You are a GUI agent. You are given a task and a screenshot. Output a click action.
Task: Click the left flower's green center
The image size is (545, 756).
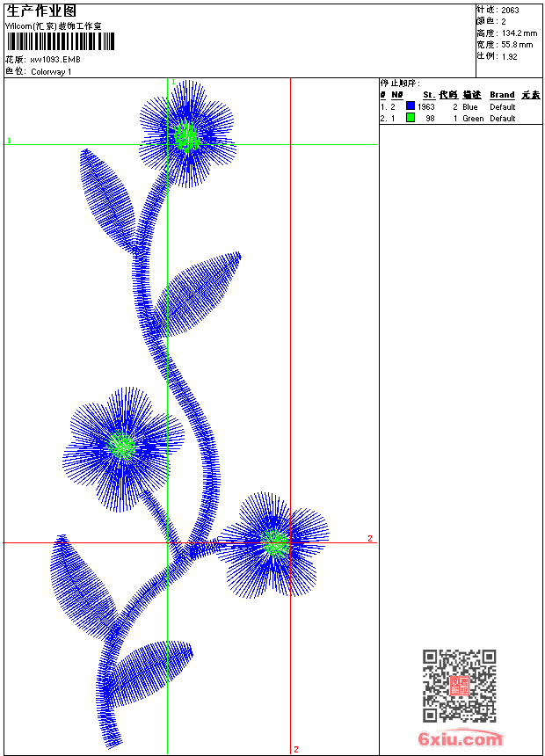(x=121, y=445)
